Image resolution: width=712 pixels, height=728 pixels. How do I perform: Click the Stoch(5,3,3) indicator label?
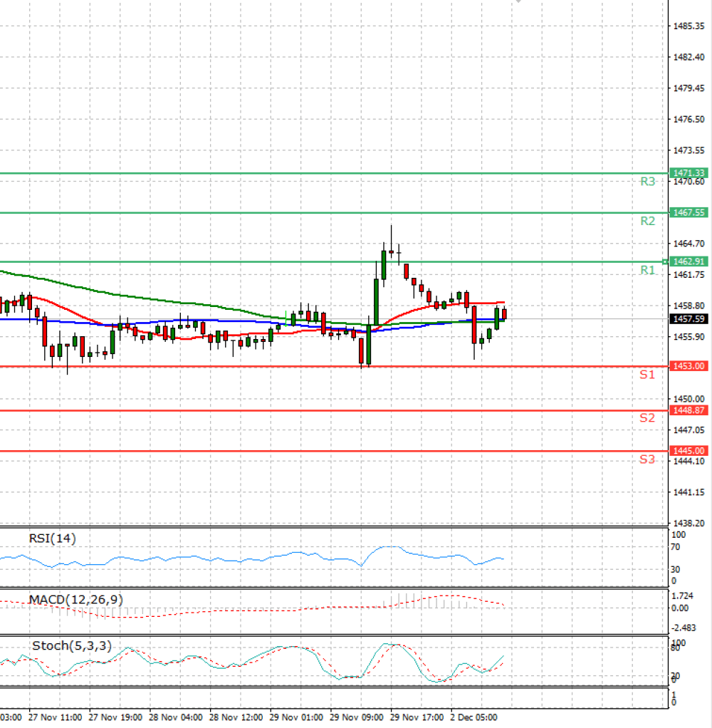click(x=72, y=646)
